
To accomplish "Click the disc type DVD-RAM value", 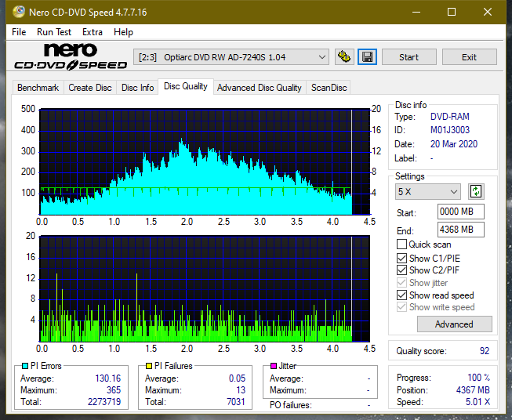I will pos(449,117).
